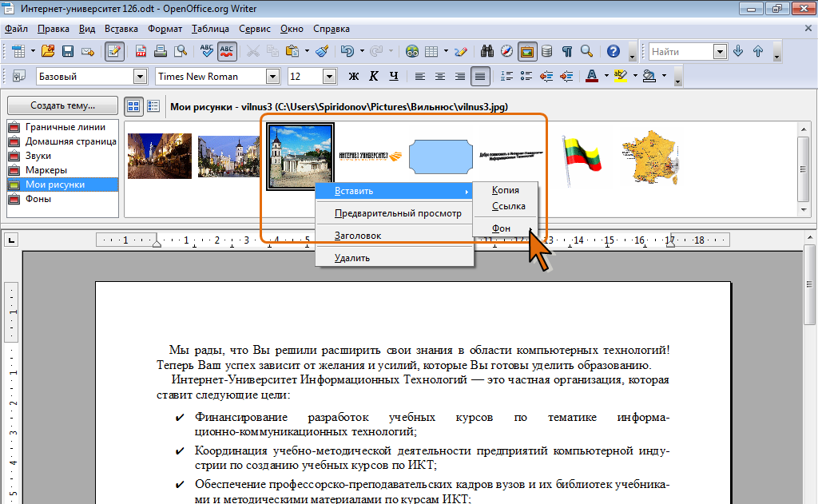Image resolution: width=818 pixels, height=504 pixels.
Task: Select the France map thumbnail in gallery
Action: [x=649, y=154]
